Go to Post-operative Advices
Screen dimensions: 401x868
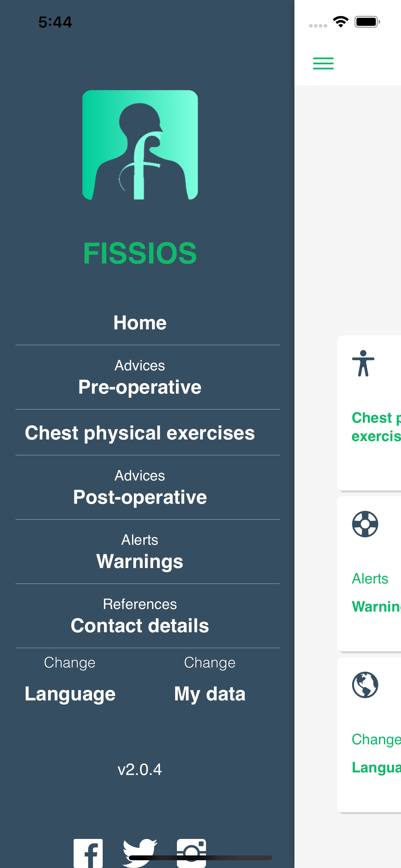tap(139, 487)
